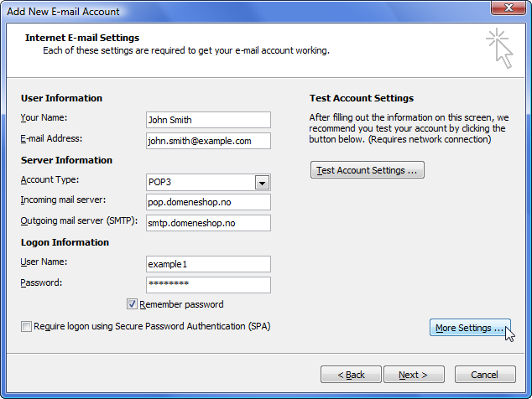Click the dialog title bar text
Viewport: 532px width, 399px height.
coord(64,12)
